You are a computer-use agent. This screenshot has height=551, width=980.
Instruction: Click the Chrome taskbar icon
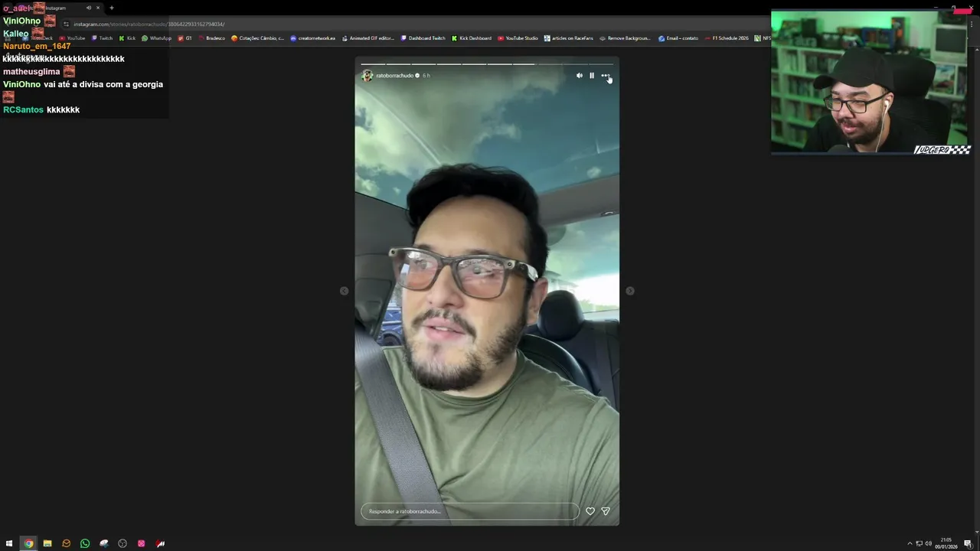[28, 543]
